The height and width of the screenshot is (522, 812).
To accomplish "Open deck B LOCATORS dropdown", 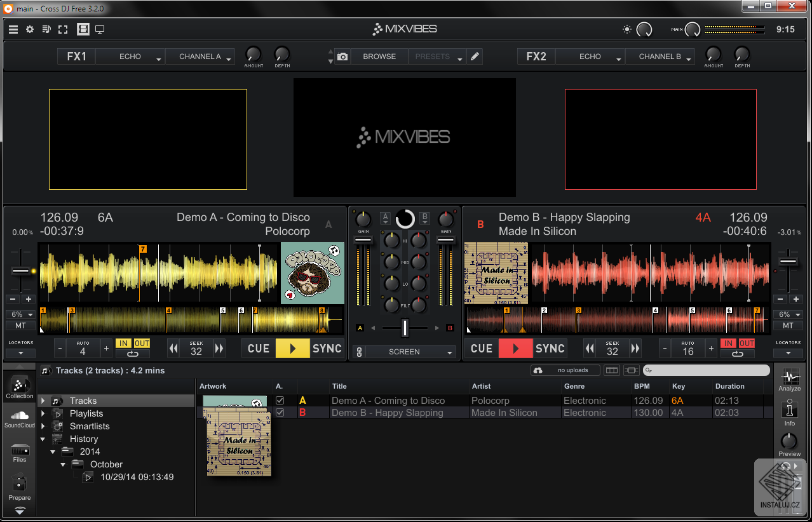I will click(788, 353).
